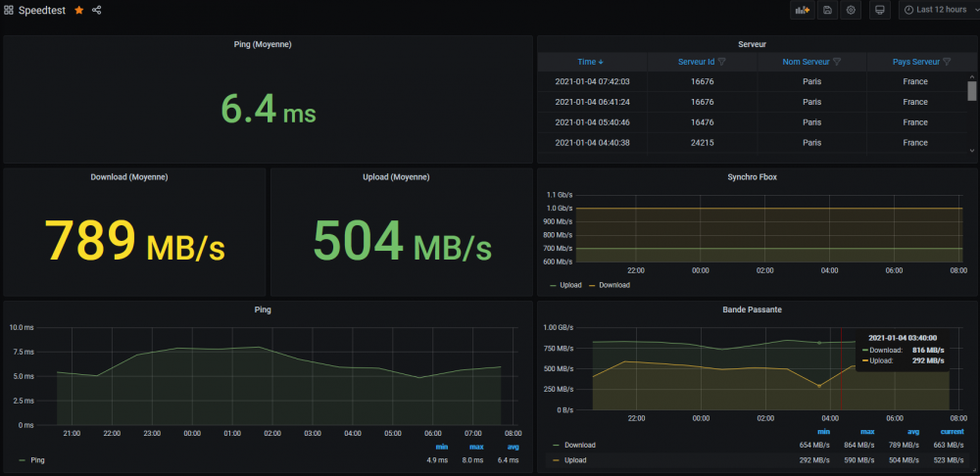
Task: Sort Bande Passante legend by avg column
Action: pyautogui.click(x=912, y=431)
